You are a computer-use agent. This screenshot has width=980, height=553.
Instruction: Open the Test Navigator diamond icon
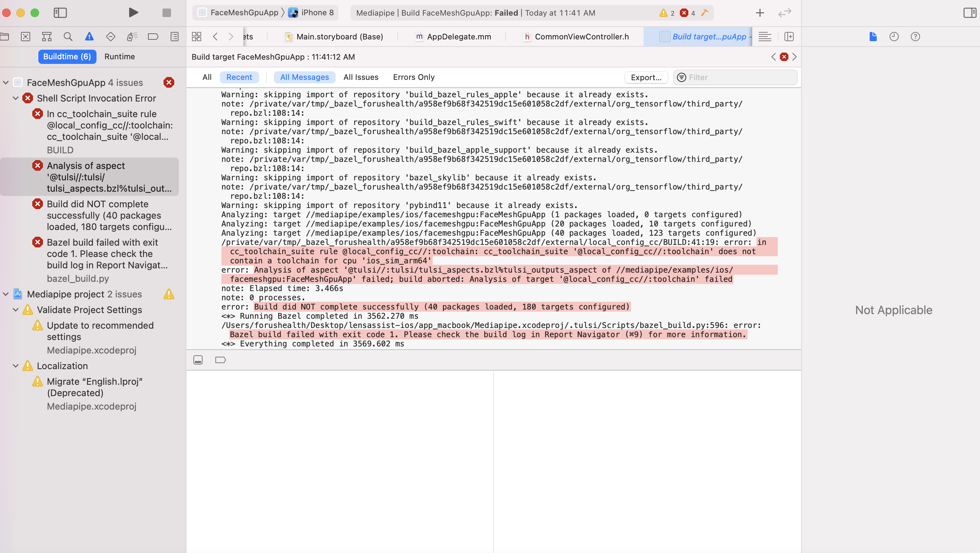click(110, 37)
